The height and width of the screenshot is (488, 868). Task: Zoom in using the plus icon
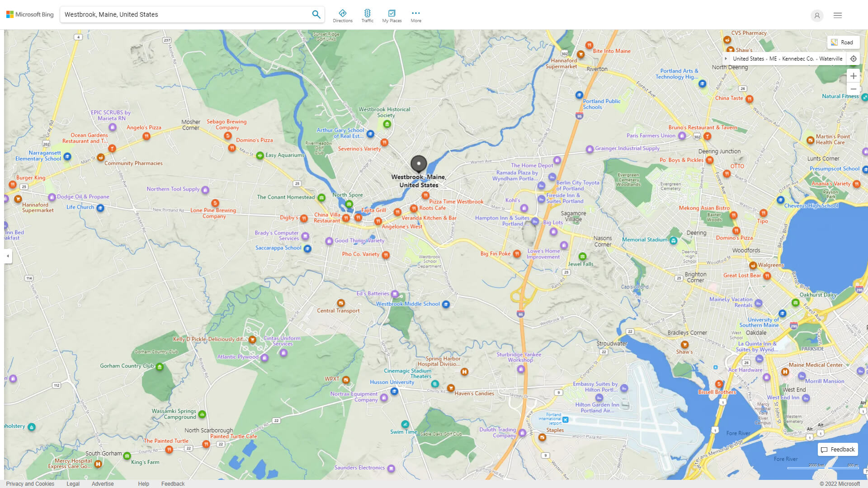click(854, 76)
